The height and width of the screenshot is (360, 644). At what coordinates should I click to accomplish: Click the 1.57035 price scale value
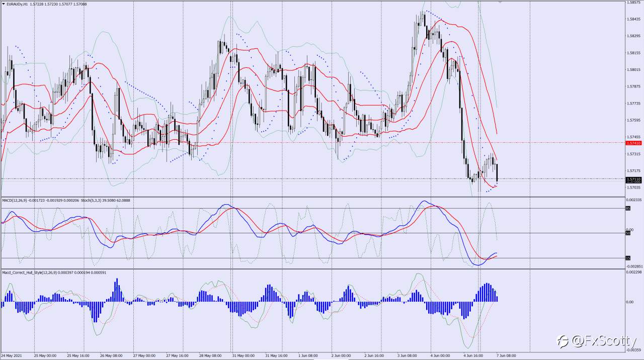coord(633,188)
